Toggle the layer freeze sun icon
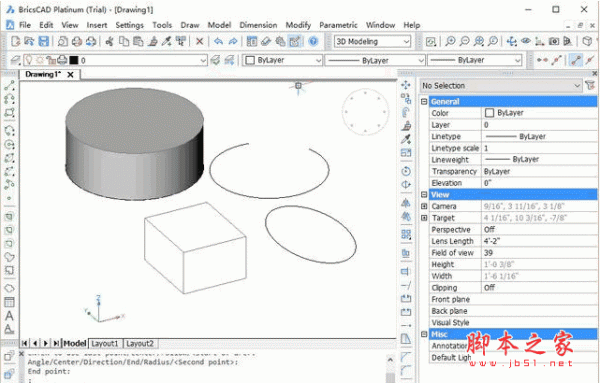 (x=39, y=60)
